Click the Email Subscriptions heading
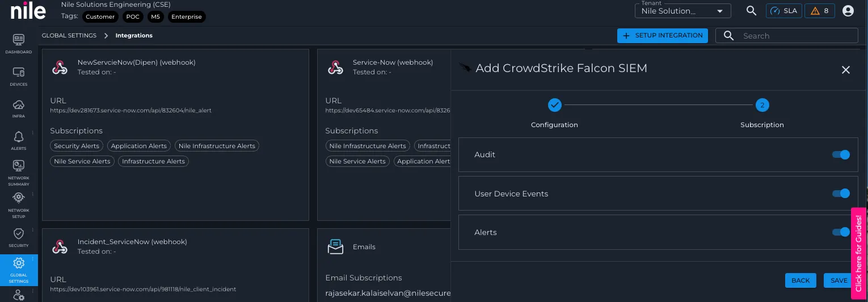868x302 pixels. point(364,278)
